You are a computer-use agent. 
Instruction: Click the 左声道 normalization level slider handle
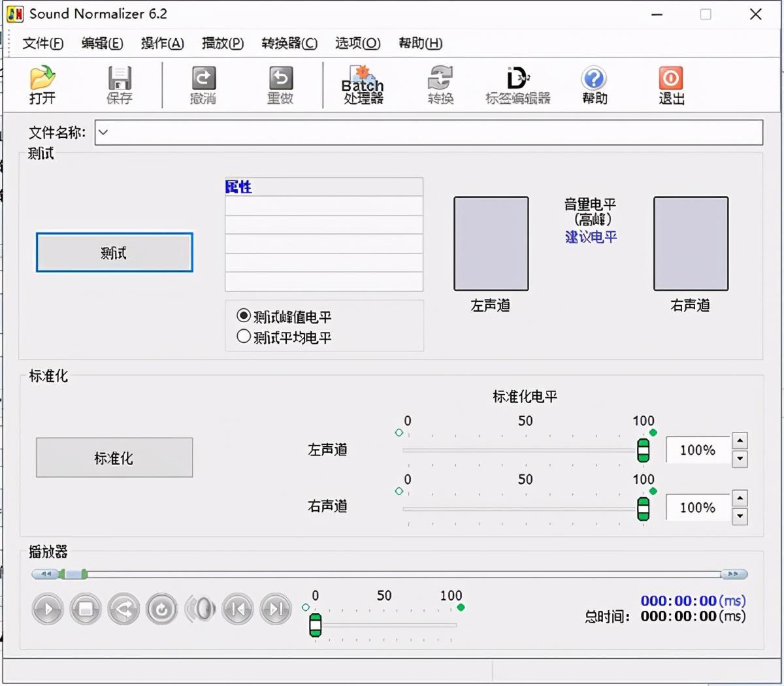643,450
